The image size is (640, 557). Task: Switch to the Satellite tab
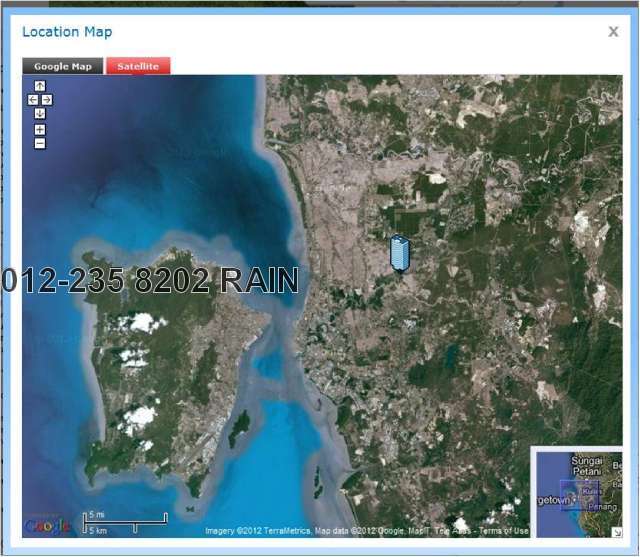(138, 67)
